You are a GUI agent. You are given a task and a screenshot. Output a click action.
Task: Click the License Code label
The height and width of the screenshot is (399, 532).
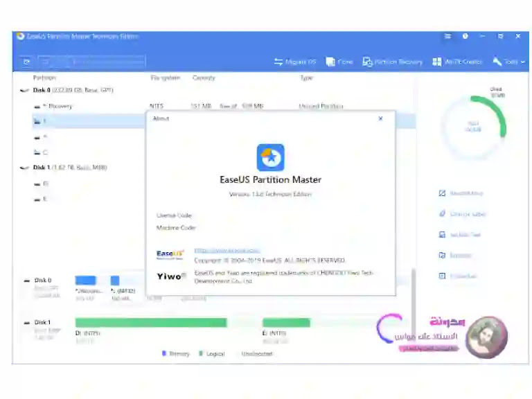174,215
